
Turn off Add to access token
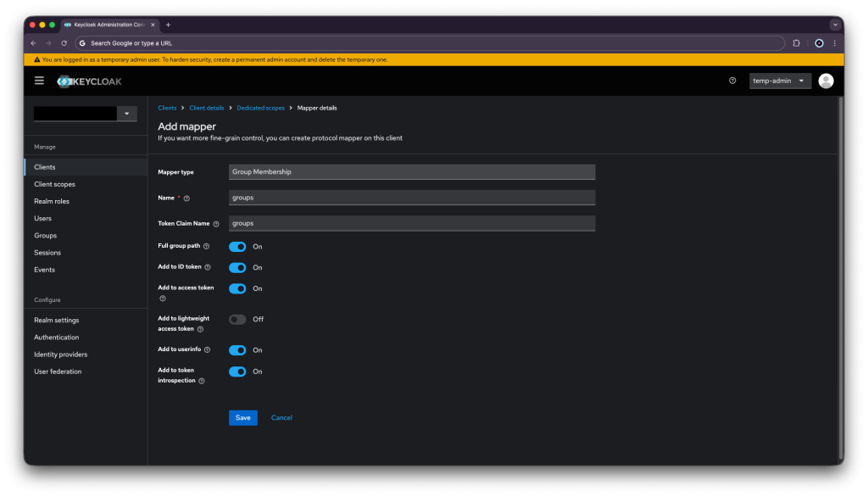click(237, 288)
